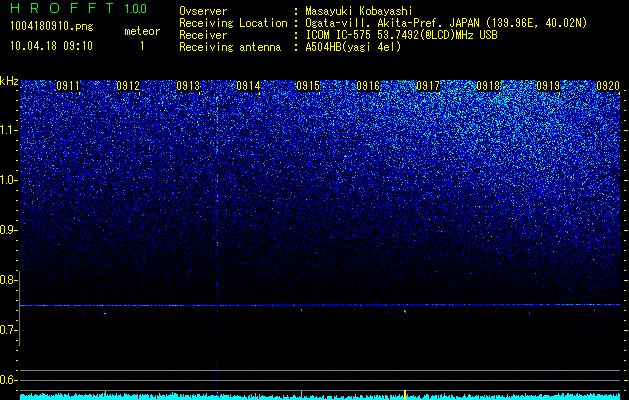The width and height of the screenshot is (629, 400).
Task: Click the ICOM IC-575 53.7492 MHz receiver text
Action: [402, 35]
